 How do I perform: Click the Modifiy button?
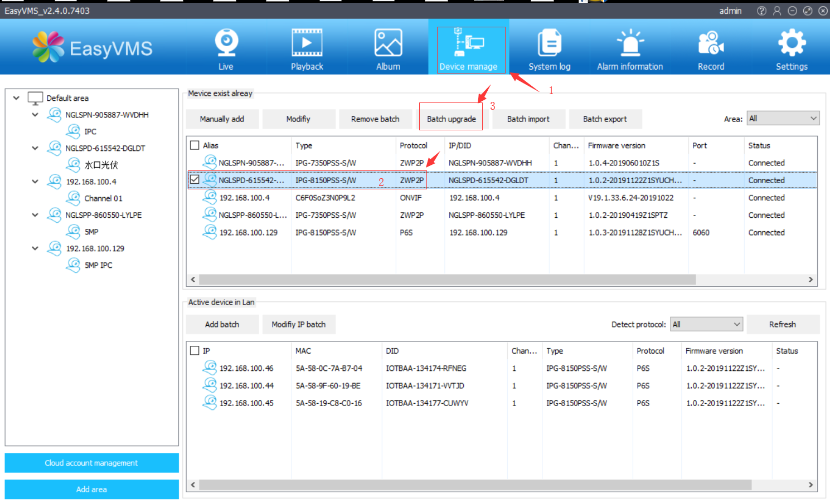[x=298, y=119]
